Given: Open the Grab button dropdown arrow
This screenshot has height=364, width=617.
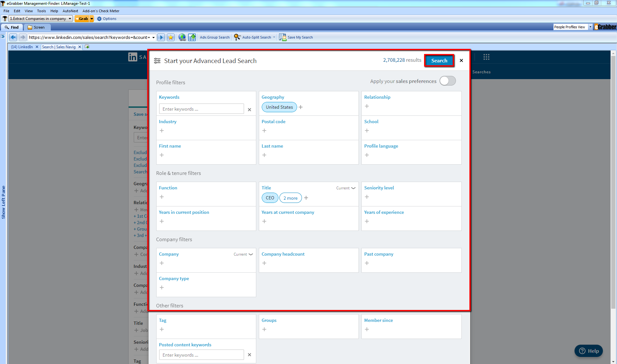Looking at the screenshot, I should [92, 19].
